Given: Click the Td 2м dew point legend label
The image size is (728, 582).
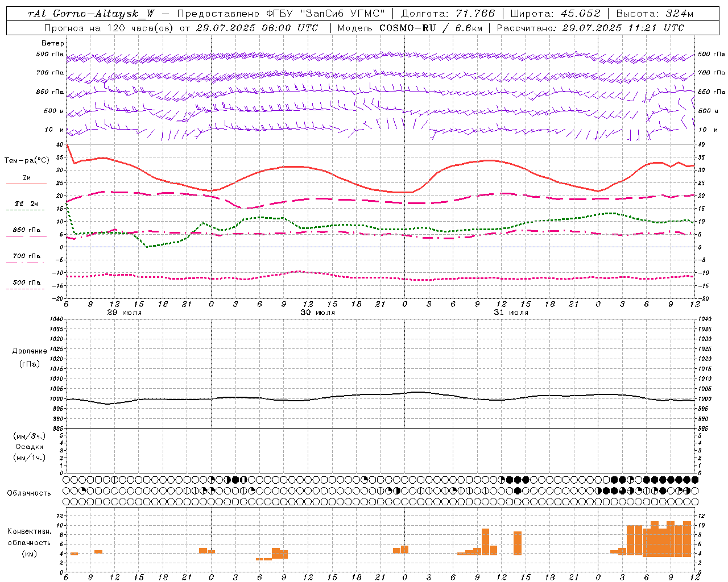Looking at the screenshot, I should click(x=27, y=203).
